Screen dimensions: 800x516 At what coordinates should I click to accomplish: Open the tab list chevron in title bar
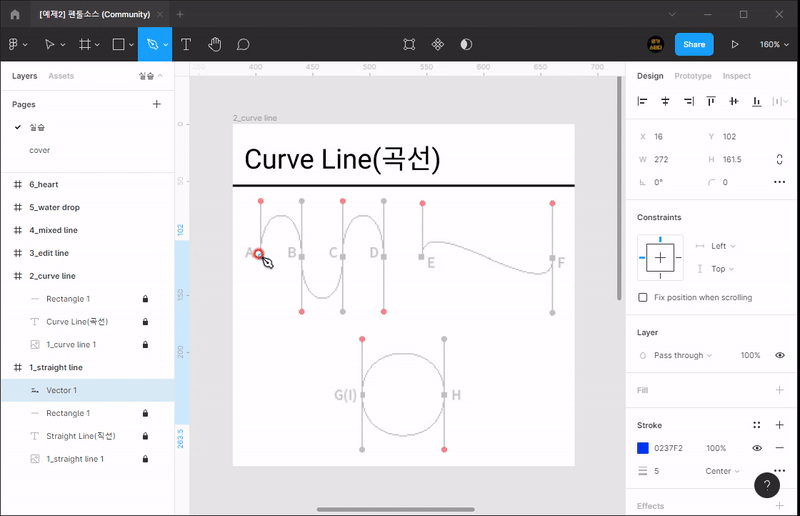[x=672, y=14]
